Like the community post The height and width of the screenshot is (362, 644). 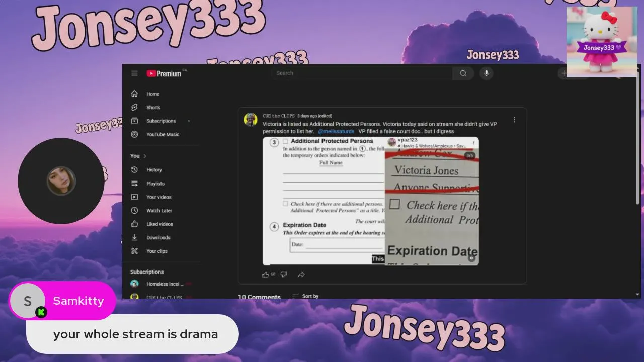tap(265, 275)
